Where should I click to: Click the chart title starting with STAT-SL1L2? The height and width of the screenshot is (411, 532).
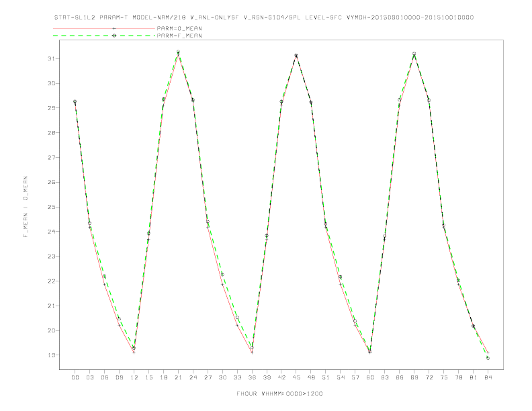263,17
